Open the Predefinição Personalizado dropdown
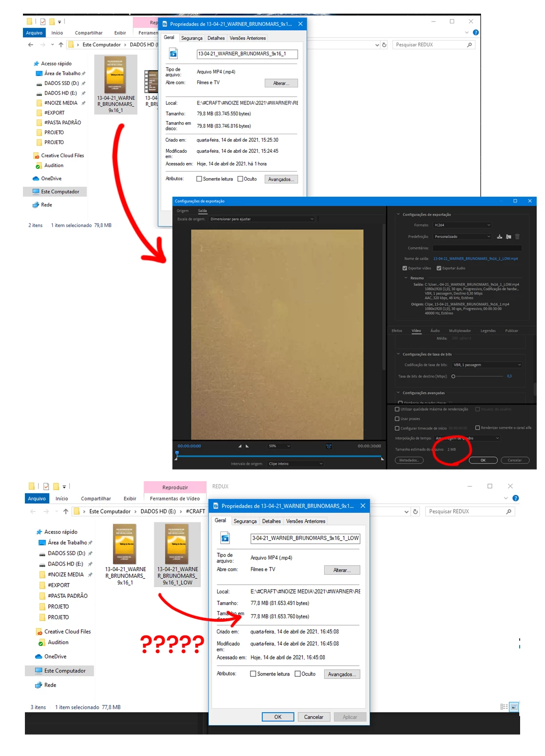 pyautogui.click(x=462, y=237)
